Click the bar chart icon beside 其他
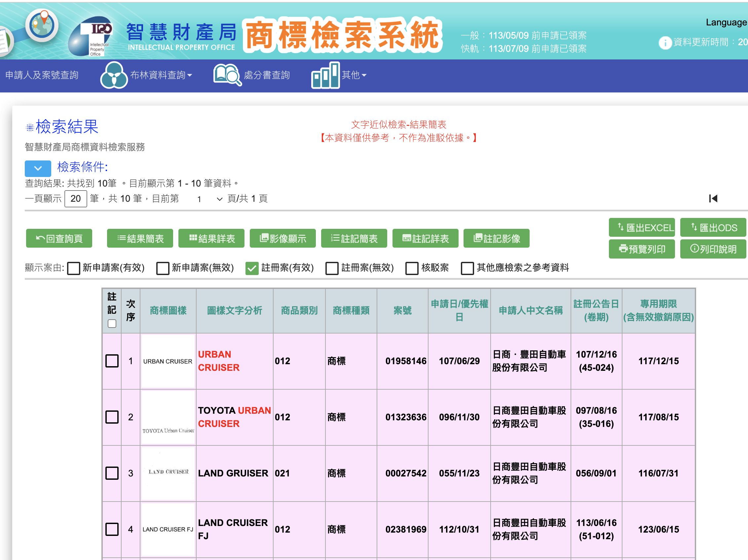Viewport: 748px width, 560px height. click(325, 75)
